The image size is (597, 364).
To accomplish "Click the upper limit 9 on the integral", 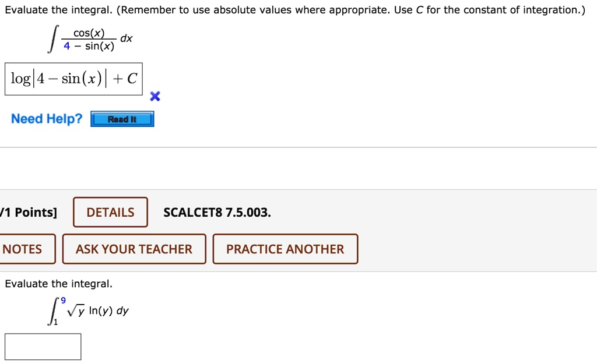I will tap(64, 299).
